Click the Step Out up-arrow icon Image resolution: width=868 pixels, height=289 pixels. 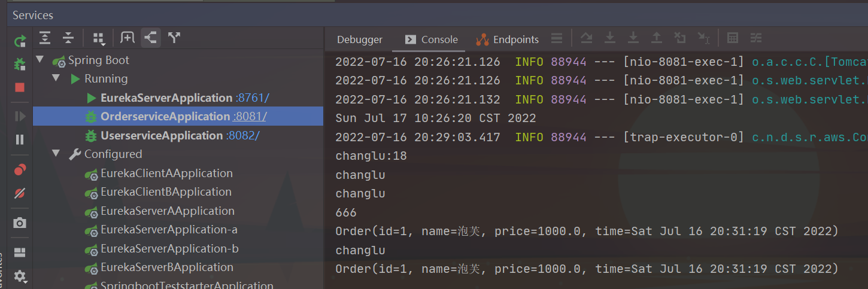click(657, 38)
